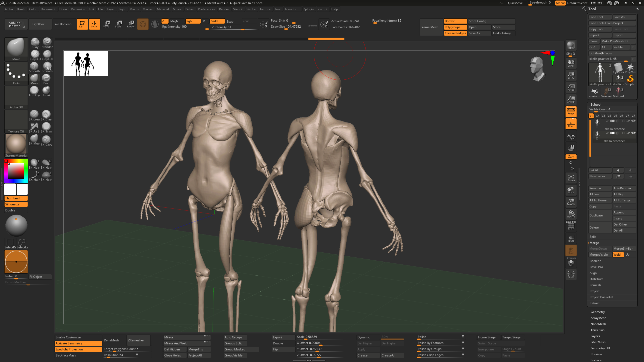Select the Pinch brush
The image size is (644, 362).
[x=46, y=79]
